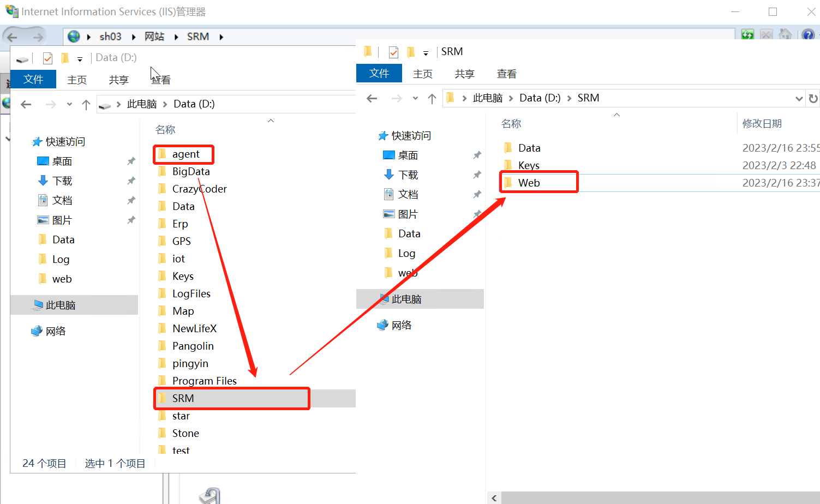Viewport: 820px width, 504px height.
Task: Open the 主页 tab in SRM window
Action: [423, 74]
